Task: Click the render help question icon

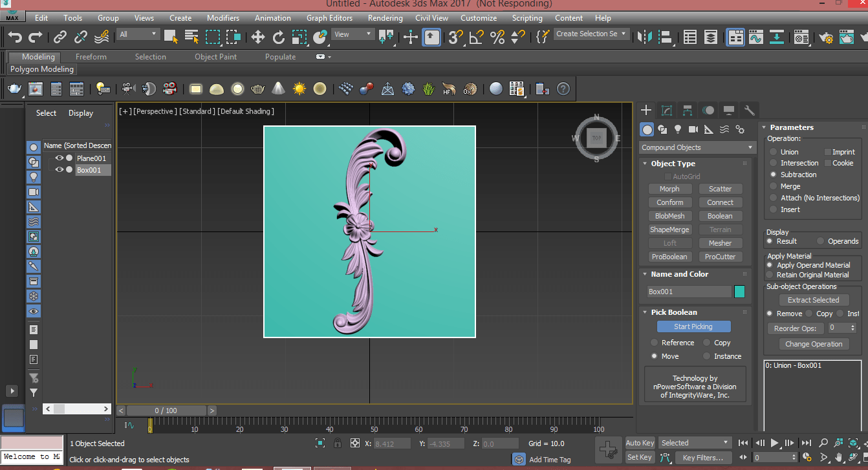Action: (563, 89)
